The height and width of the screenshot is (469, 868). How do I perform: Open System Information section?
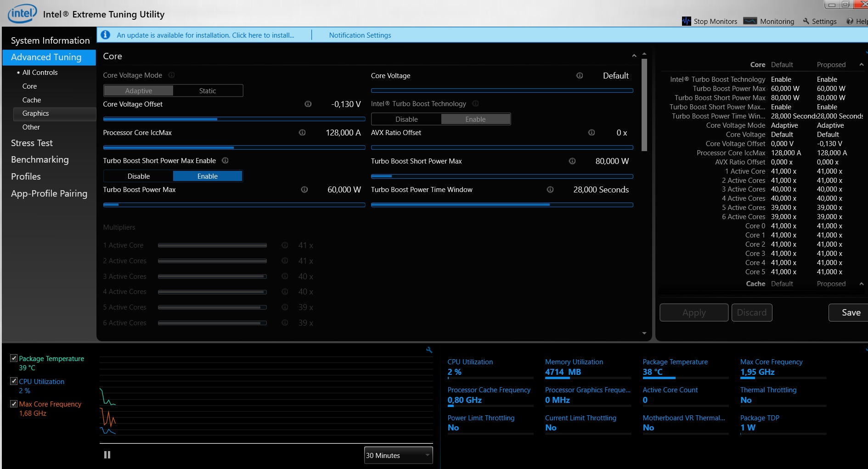[x=50, y=40]
